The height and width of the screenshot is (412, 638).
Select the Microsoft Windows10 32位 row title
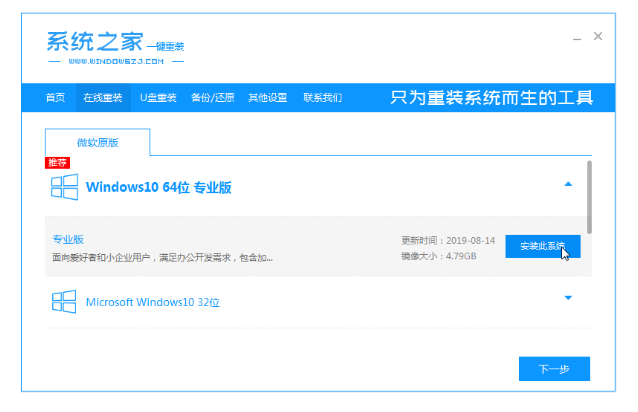click(x=150, y=301)
